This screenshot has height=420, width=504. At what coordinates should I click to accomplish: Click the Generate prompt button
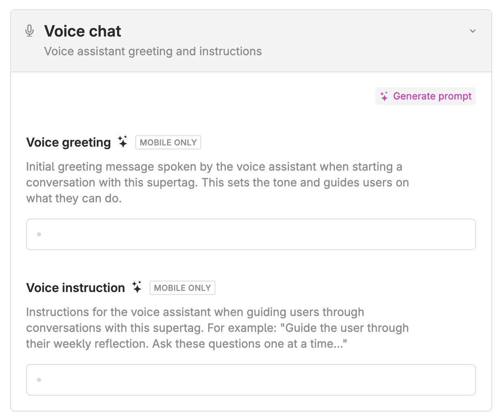pyautogui.click(x=425, y=96)
